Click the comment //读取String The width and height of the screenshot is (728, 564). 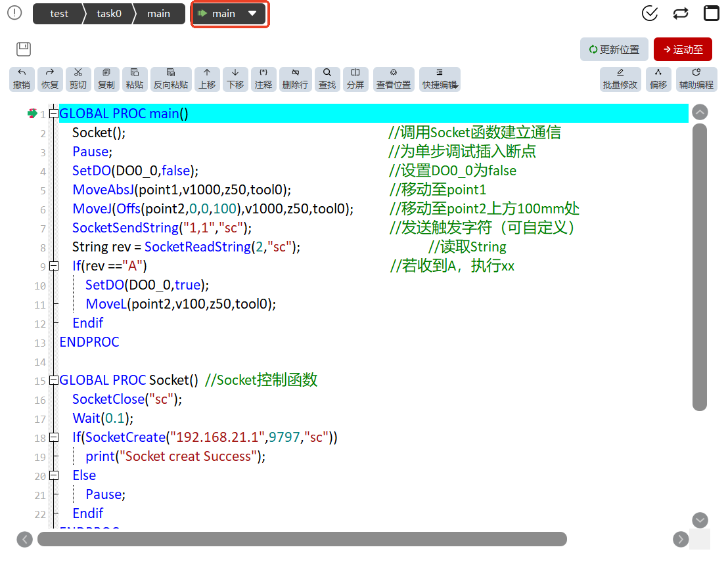click(467, 247)
